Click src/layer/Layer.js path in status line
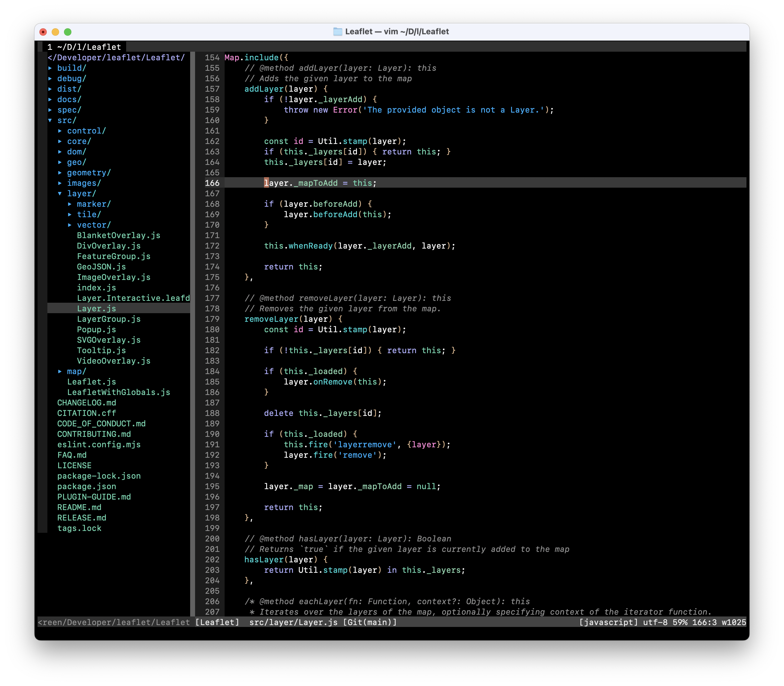This screenshot has width=784, height=686. pos(294,622)
